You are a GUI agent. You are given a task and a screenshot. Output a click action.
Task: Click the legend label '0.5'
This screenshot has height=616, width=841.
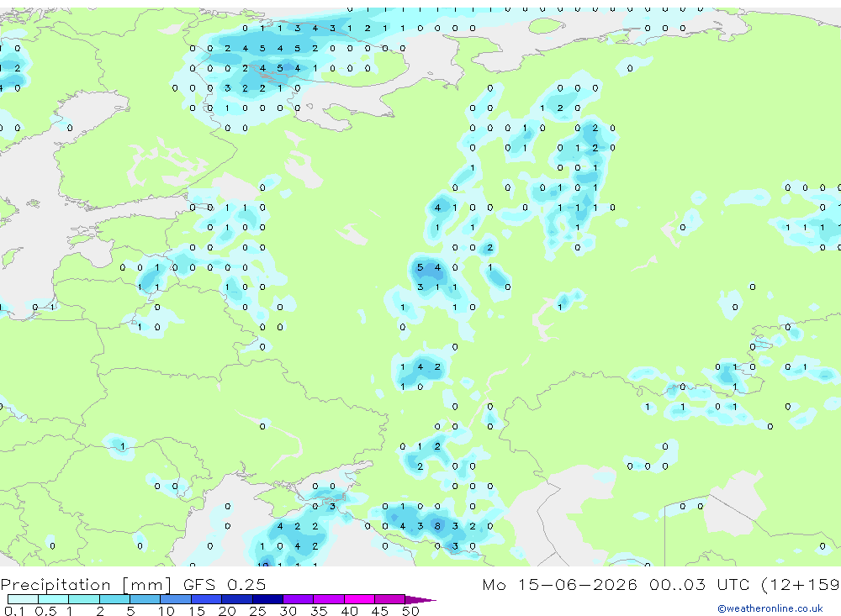tap(45, 611)
